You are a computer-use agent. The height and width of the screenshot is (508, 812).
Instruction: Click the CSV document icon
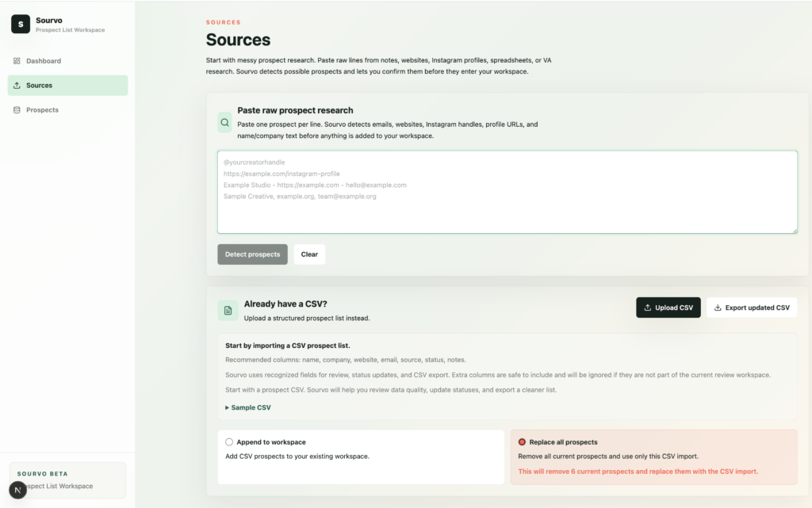(228, 311)
